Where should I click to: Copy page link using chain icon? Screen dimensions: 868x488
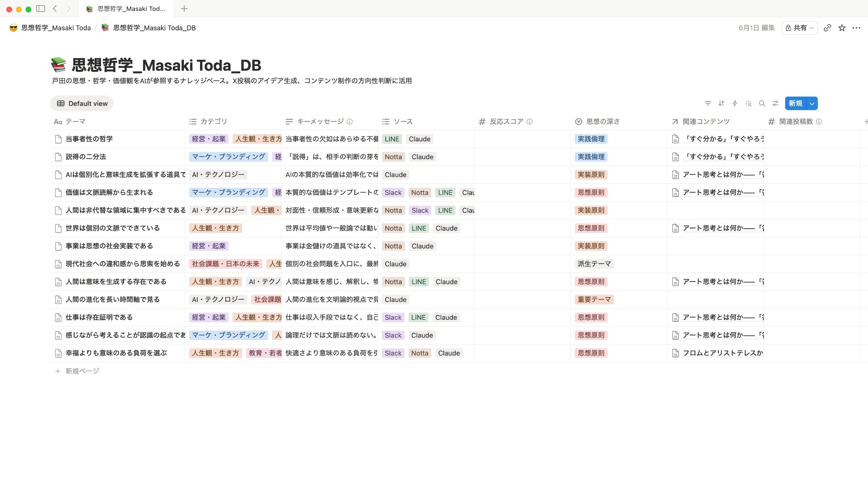pyautogui.click(x=827, y=28)
